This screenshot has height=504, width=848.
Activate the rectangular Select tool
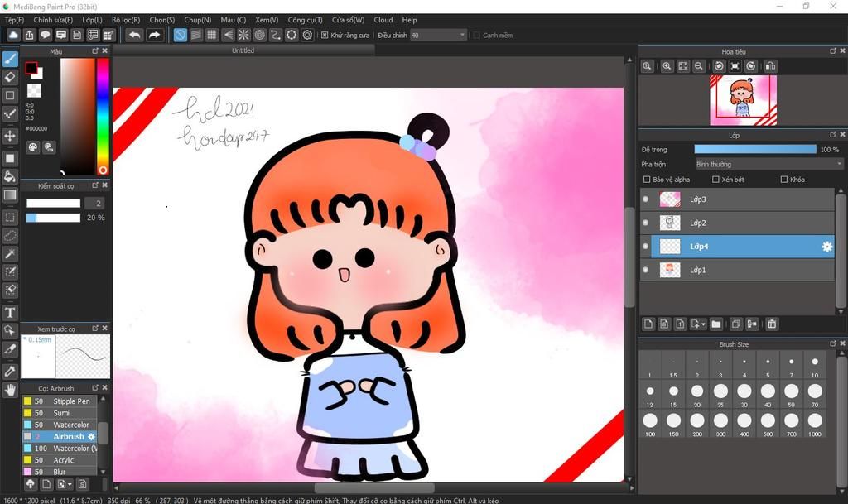(x=10, y=218)
